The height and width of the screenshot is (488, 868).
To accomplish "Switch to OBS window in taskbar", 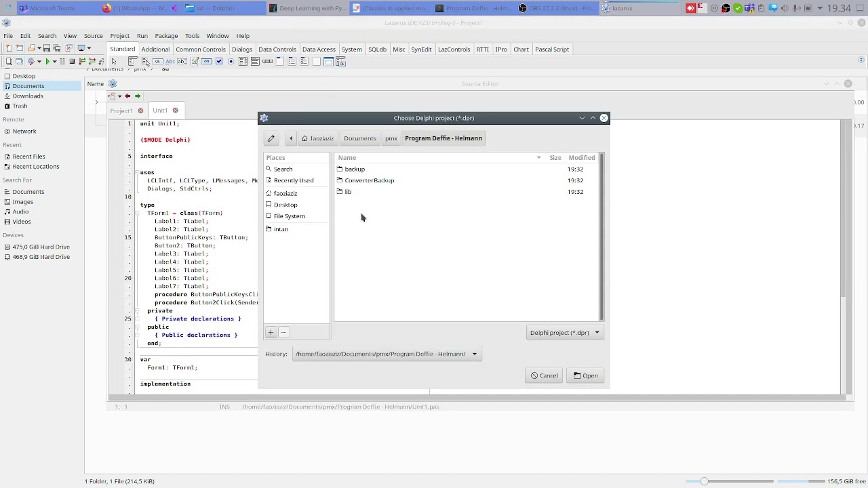I will 556,8.
